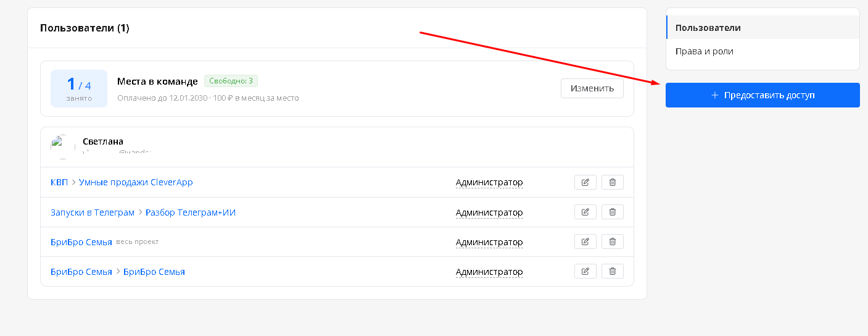Edit access for Разбор Телеграм+ИИ row
Screen dimensions: 868x336
pyautogui.click(x=585, y=212)
